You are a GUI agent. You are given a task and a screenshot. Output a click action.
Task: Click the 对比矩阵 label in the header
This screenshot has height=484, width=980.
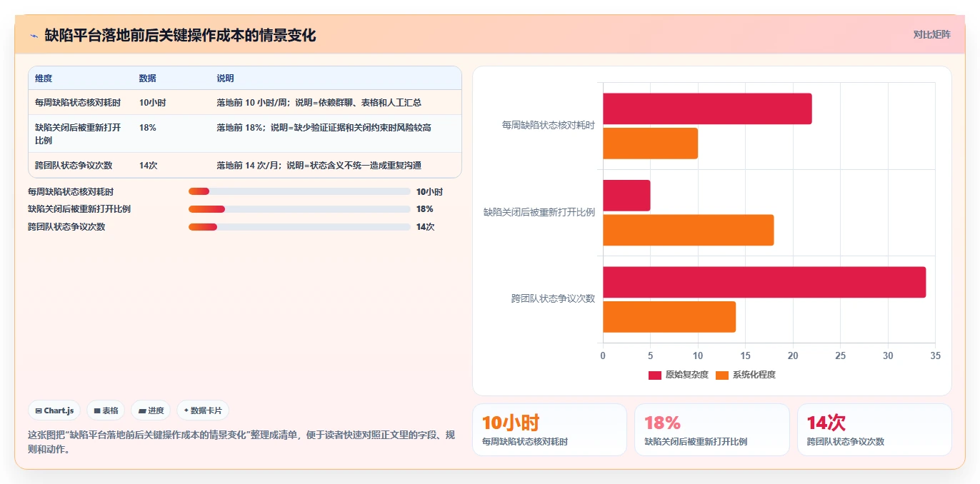[931, 35]
